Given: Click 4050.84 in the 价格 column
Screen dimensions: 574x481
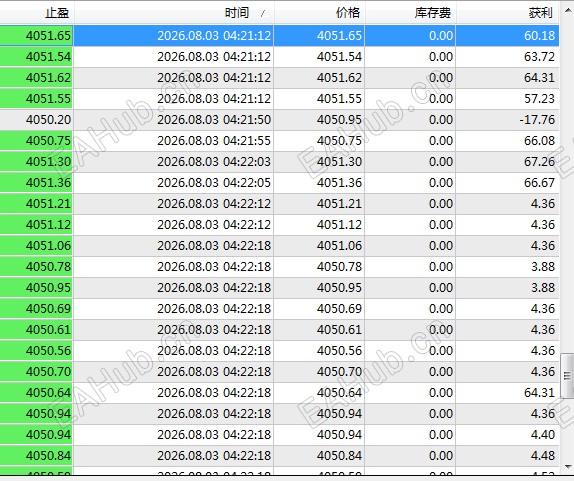Looking at the screenshot, I should tap(339, 455).
